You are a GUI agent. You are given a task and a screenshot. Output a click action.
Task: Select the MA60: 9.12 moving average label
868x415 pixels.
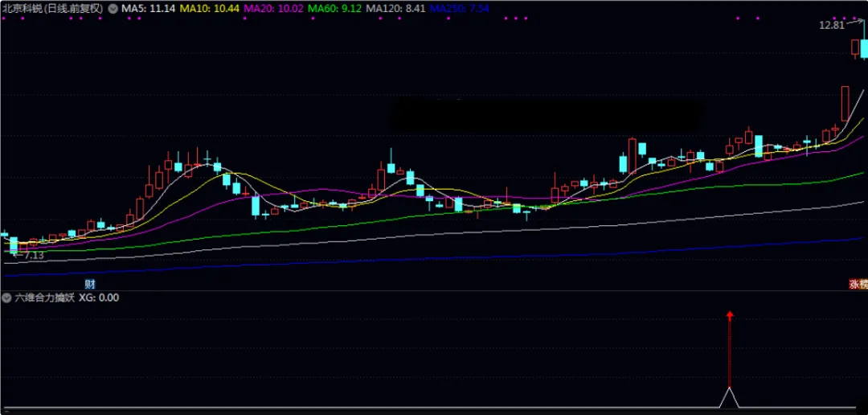click(335, 9)
